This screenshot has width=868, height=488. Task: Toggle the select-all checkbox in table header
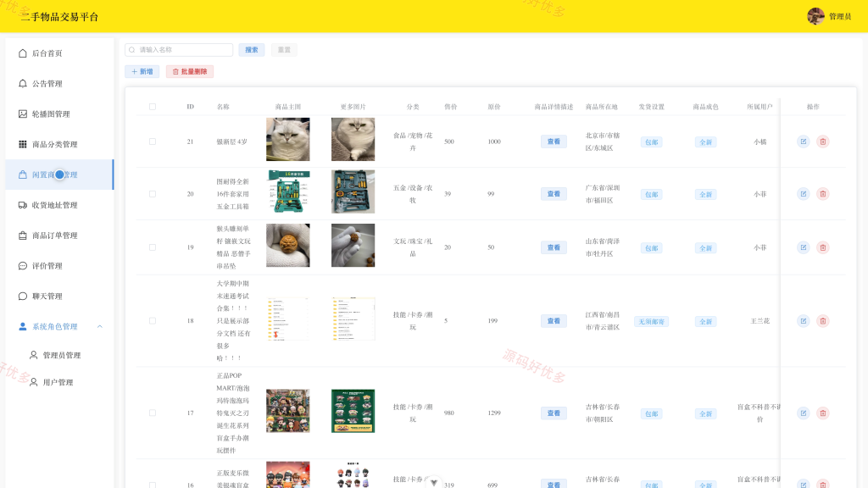click(x=153, y=107)
